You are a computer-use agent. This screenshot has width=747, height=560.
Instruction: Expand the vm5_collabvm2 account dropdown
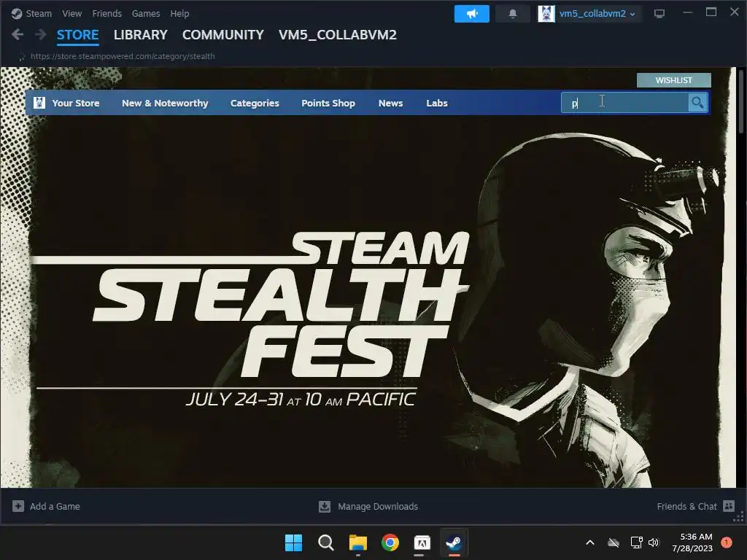pos(597,13)
